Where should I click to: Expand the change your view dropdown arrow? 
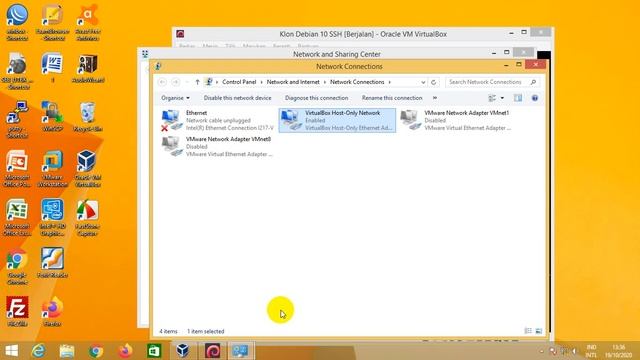click(502, 98)
